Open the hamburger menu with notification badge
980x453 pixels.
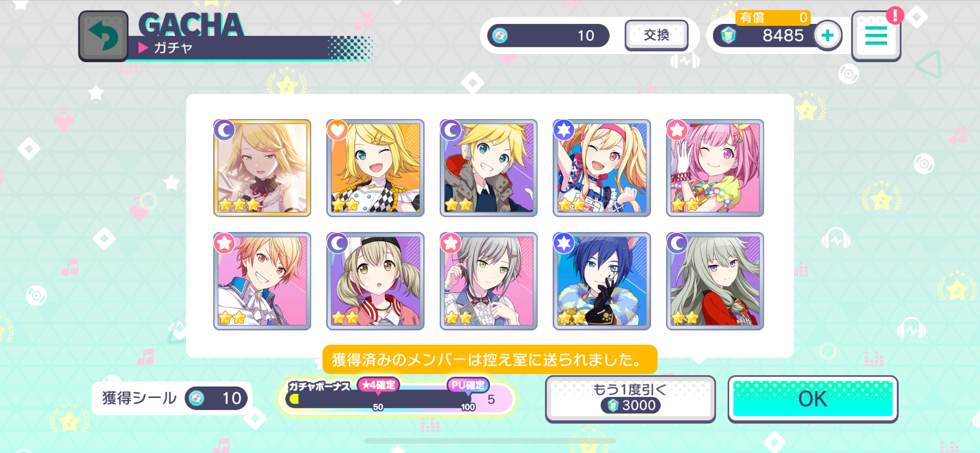[x=876, y=36]
